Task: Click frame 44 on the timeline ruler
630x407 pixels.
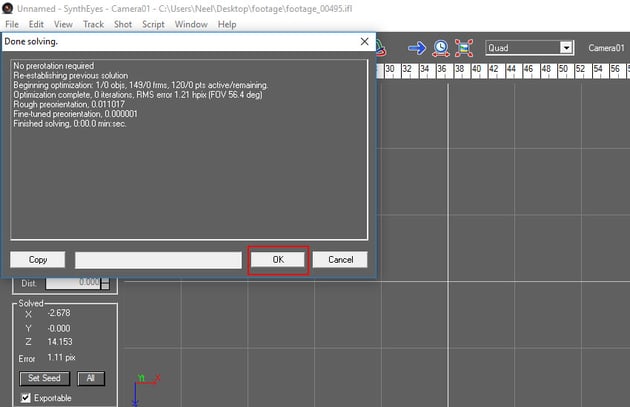Action: point(511,69)
